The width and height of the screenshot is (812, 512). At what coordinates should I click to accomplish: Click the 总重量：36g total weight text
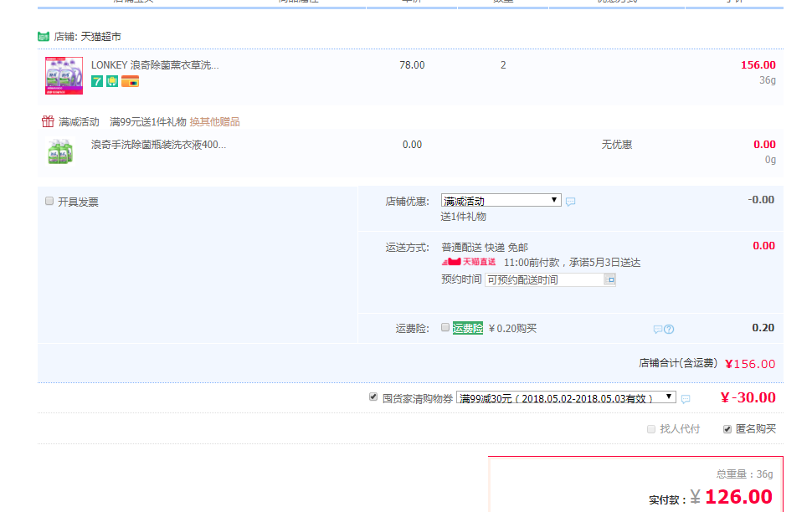[x=745, y=474]
